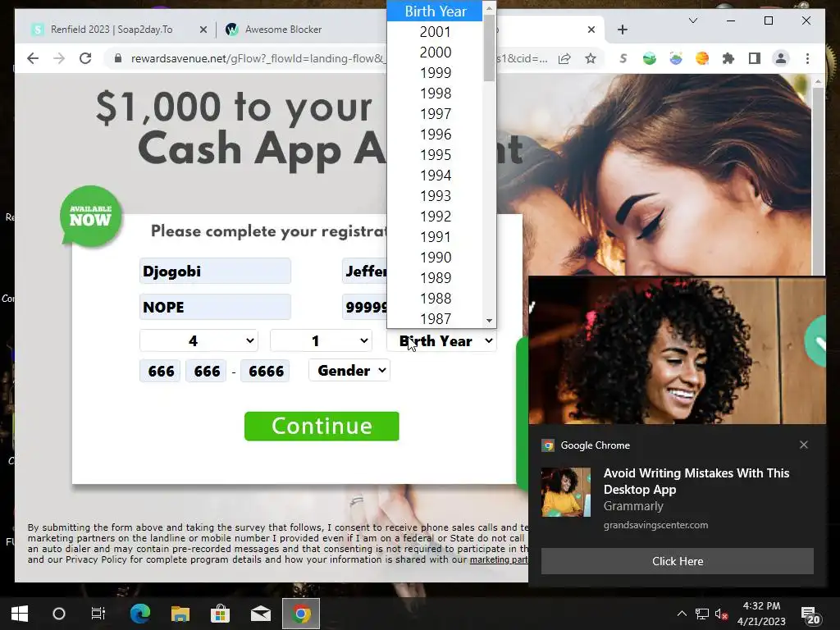Image resolution: width=840 pixels, height=630 pixels.
Task: Click the NOPE text field
Action: click(x=215, y=307)
